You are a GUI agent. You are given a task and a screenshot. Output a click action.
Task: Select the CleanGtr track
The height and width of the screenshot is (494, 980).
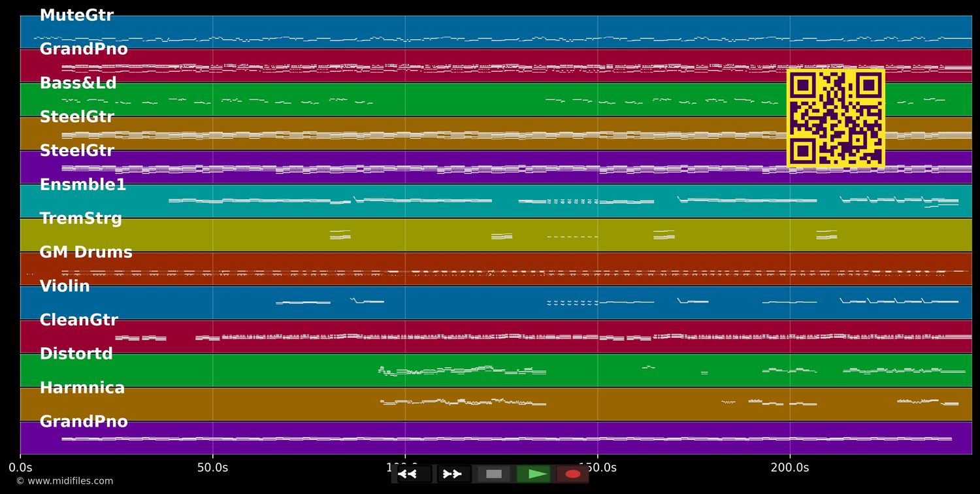[79, 320]
